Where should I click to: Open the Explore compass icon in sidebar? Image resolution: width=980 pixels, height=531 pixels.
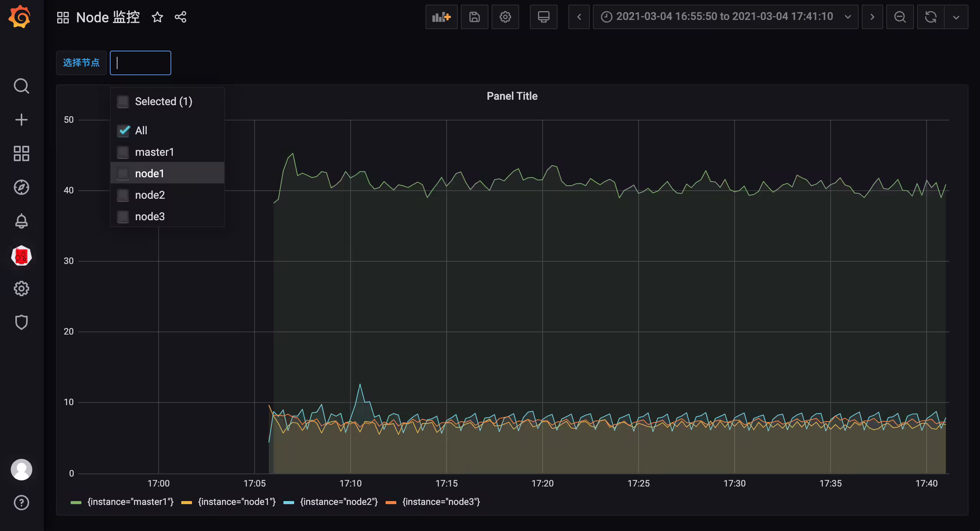22,187
